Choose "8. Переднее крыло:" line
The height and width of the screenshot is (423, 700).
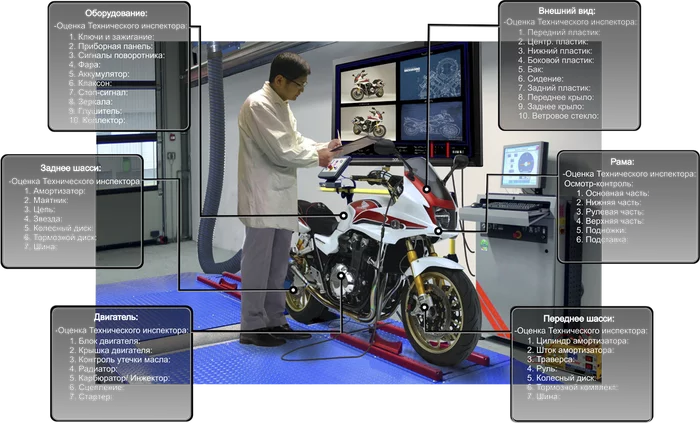point(556,97)
